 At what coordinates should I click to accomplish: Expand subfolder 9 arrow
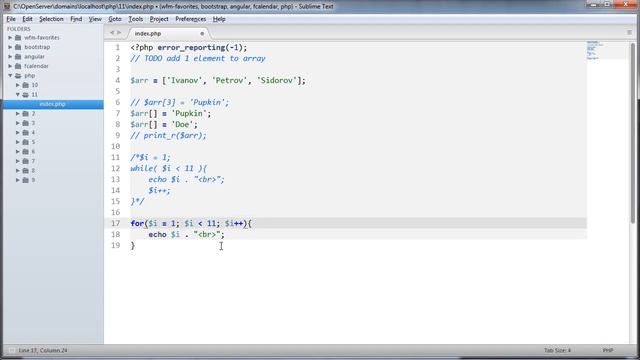[18, 180]
